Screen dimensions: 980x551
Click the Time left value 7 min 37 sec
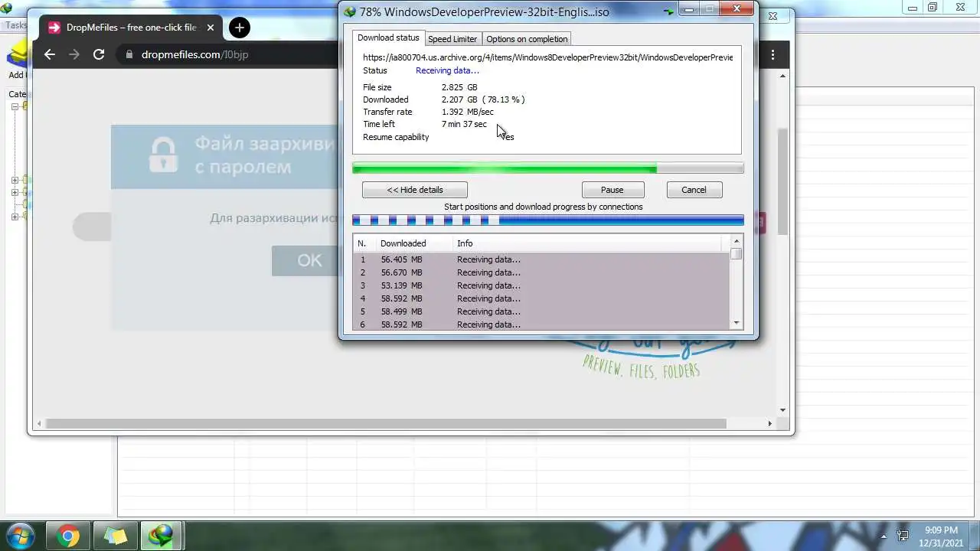point(464,124)
